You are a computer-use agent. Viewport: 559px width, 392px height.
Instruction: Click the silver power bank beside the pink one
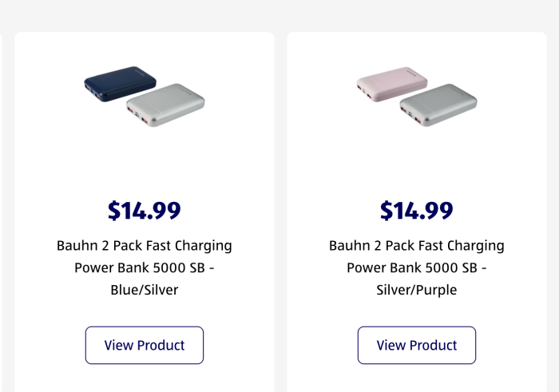[x=438, y=105]
